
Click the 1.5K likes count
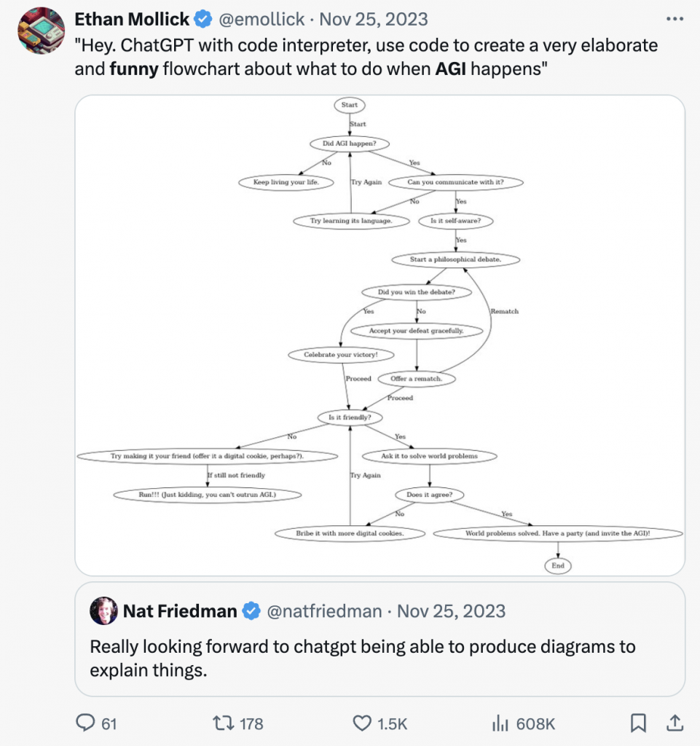pyautogui.click(x=393, y=723)
